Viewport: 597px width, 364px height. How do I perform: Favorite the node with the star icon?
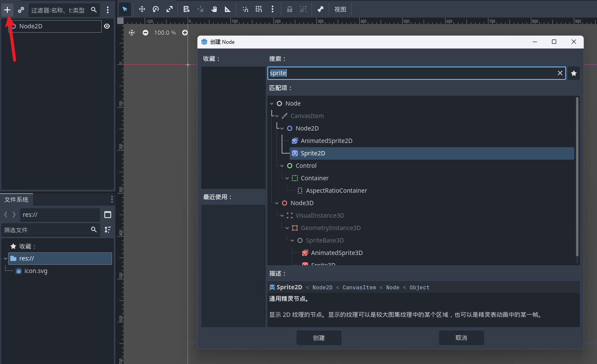click(574, 73)
